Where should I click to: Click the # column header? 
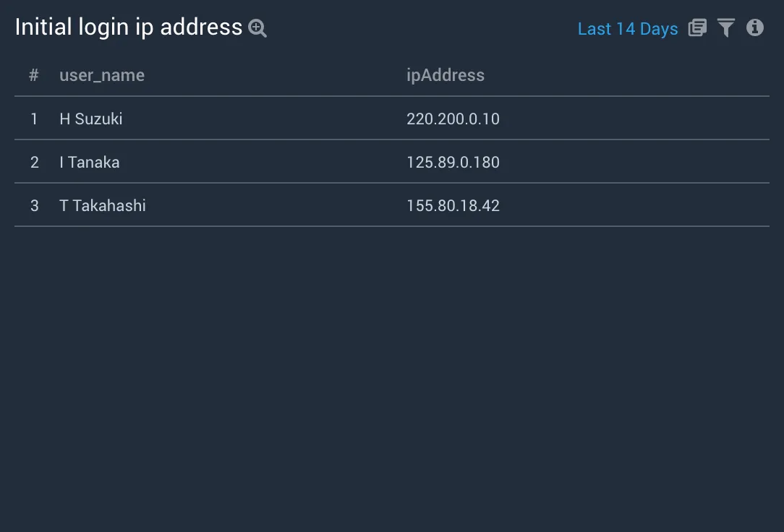[33, 75]
